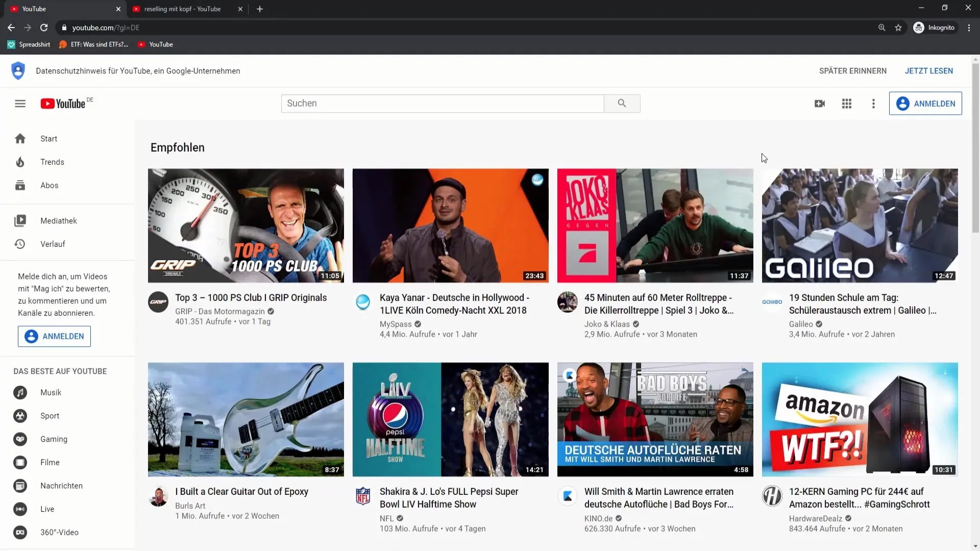Open the create video camera icon
The height and width of the screenshot is (551, 980).
click(x=820, y=104)
